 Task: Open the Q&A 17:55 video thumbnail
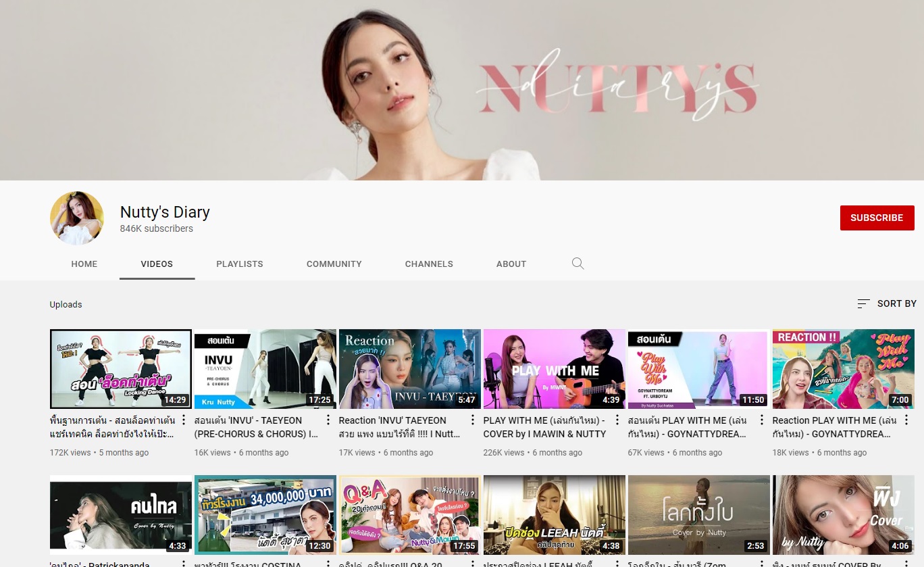[x=410, y=515]
